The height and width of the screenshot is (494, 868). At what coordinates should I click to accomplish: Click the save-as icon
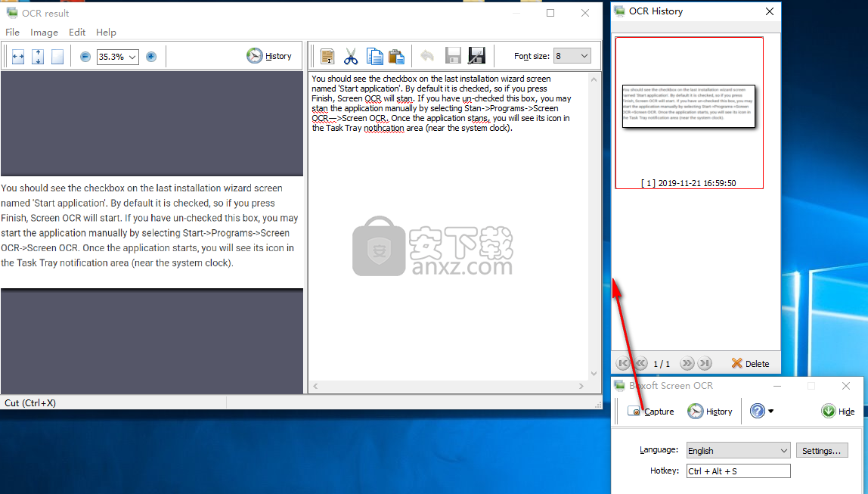pos(476,56)
